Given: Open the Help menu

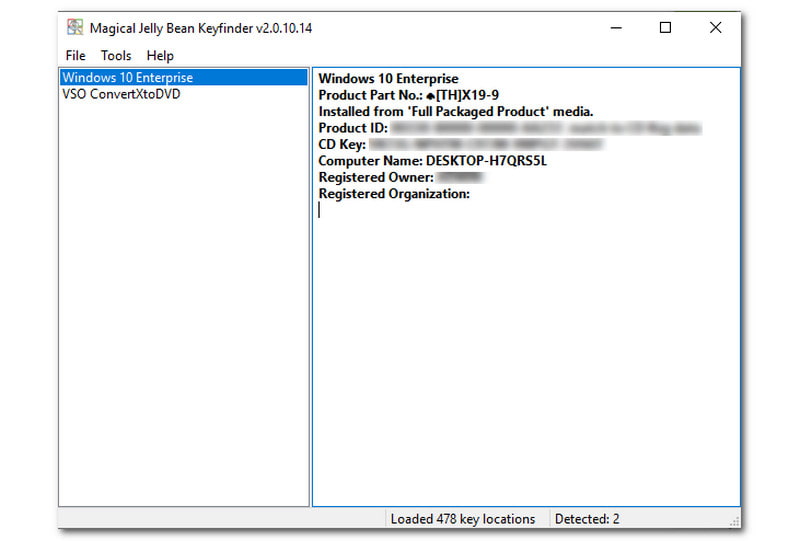Looking at the screenshot, I should 160,55.
